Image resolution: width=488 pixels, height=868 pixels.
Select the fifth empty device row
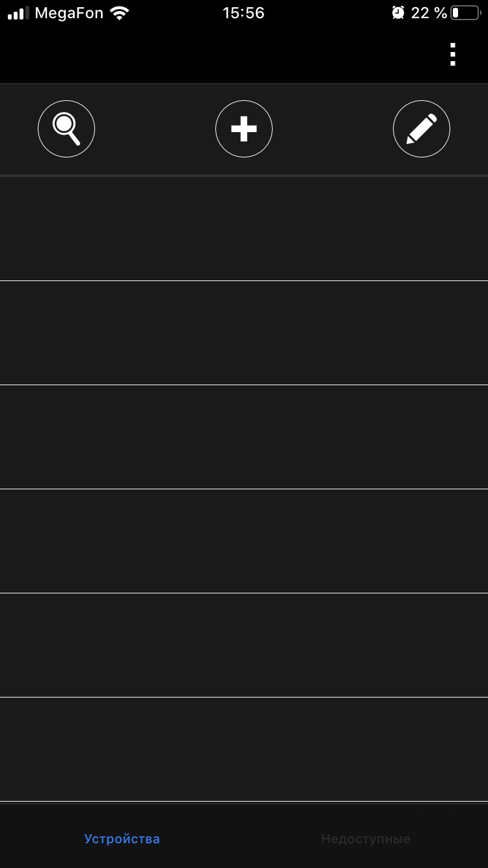click(244, 645)
